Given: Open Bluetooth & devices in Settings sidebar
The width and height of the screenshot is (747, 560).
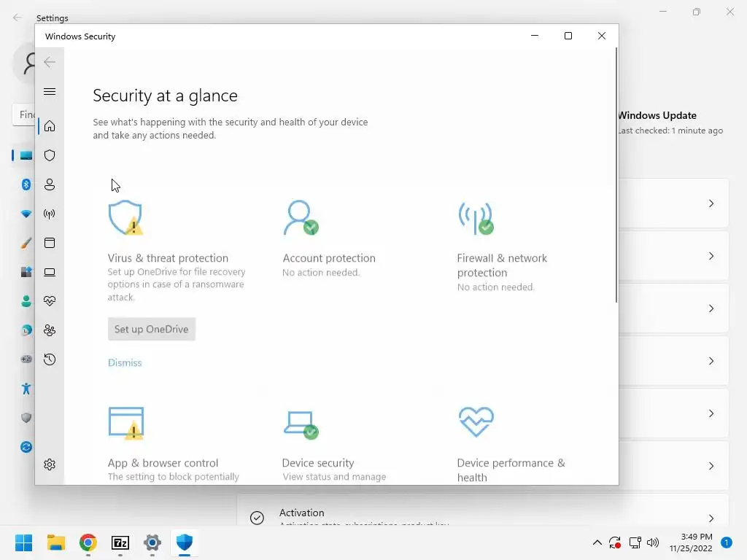Looking at the screenshot, I should (26, 184).
